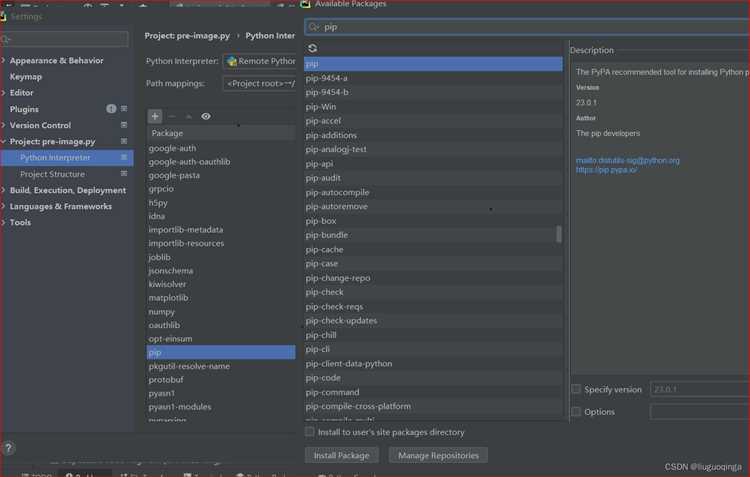Open the Python Interpreter dropdown
Screen dimensions: 750x477
(260, 61)
